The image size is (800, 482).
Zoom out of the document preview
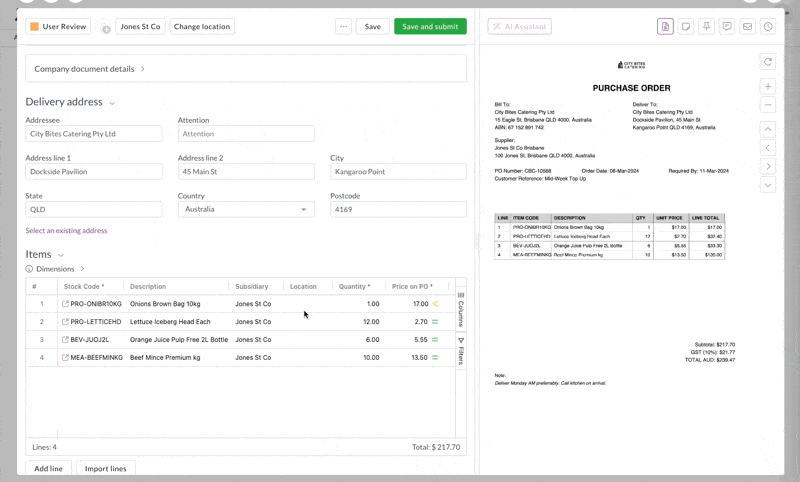tap(768, 105)
